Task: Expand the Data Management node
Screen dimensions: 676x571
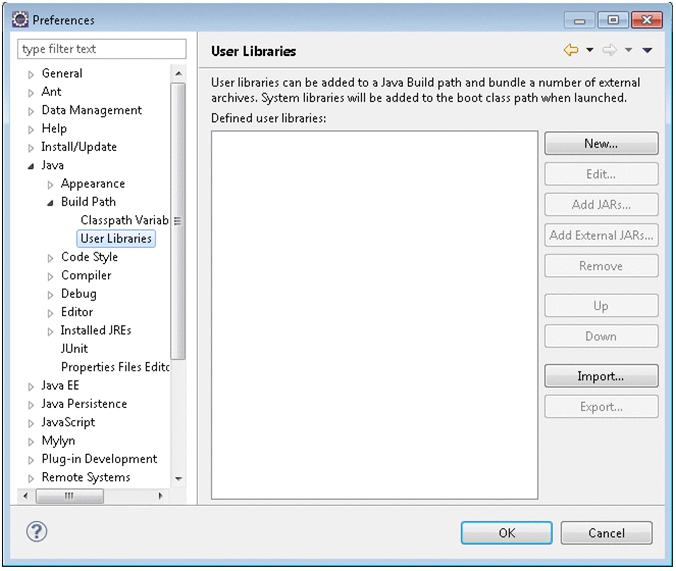Action: (x=31, y=111)
